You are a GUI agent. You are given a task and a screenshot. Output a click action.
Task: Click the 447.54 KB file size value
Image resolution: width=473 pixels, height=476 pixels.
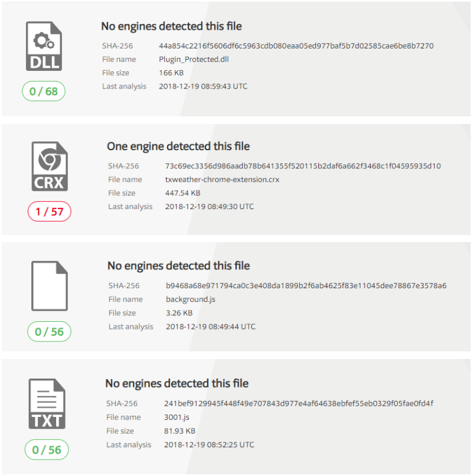pos(183,193)
